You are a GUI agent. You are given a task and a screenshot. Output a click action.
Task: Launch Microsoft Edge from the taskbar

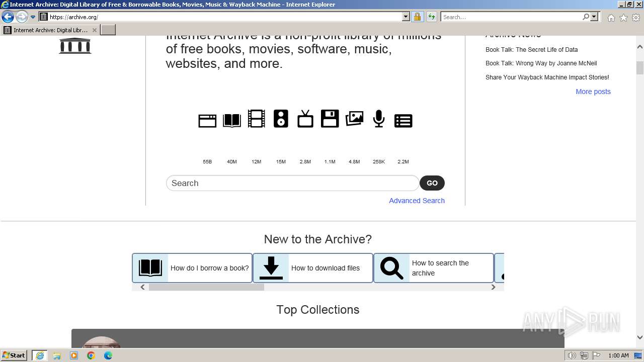tap(108, 355)
